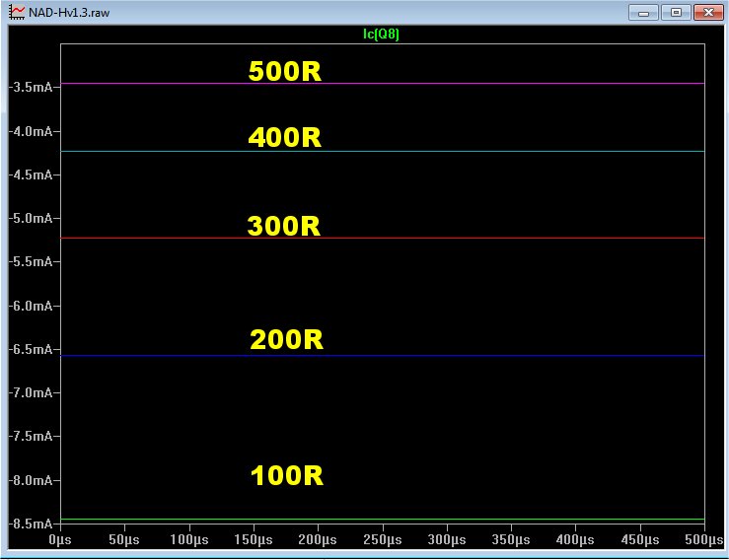
Task: Click the Ic(Q8) trace label
Action: coord(381,34)
